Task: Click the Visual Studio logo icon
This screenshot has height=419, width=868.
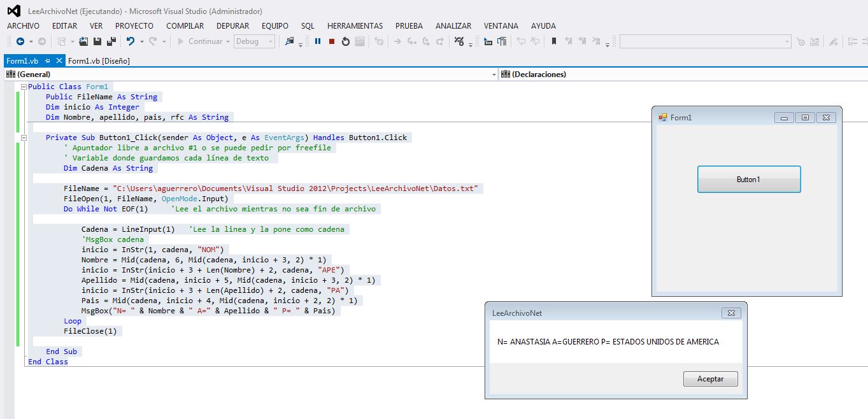Action: pyautogui.click(x=14, y=11)
